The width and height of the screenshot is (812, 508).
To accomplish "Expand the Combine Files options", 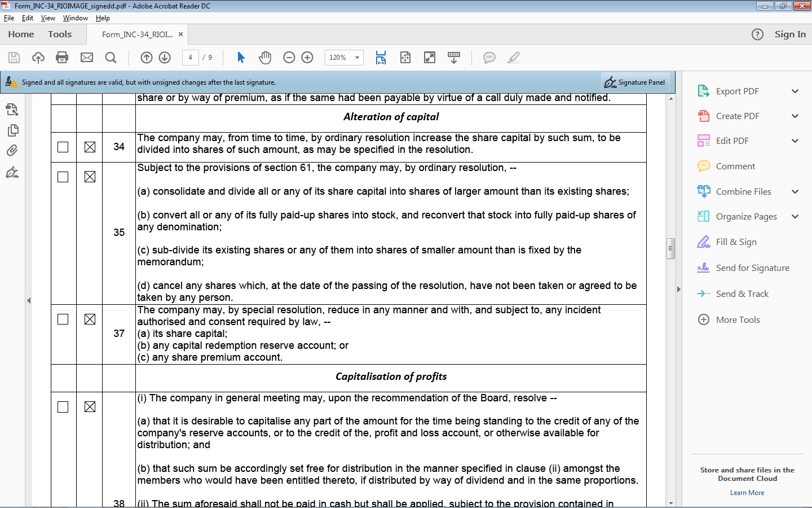I will tap(796, 191).
